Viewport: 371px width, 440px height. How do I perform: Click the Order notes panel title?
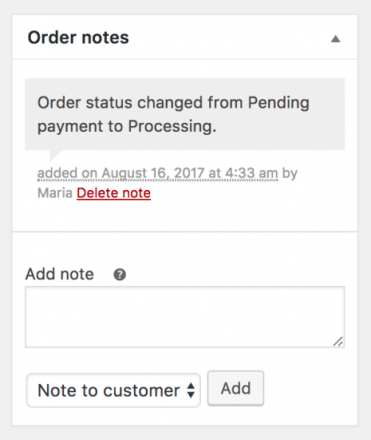(78, 37)
